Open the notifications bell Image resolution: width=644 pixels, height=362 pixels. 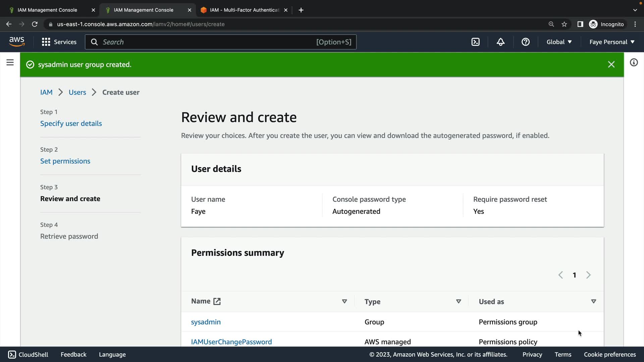500,42
